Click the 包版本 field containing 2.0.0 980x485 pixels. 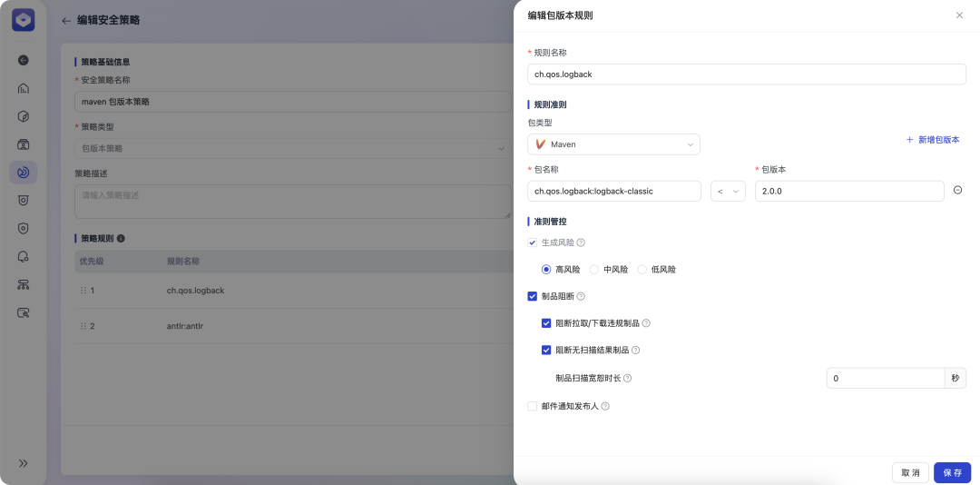coord(848,191)
